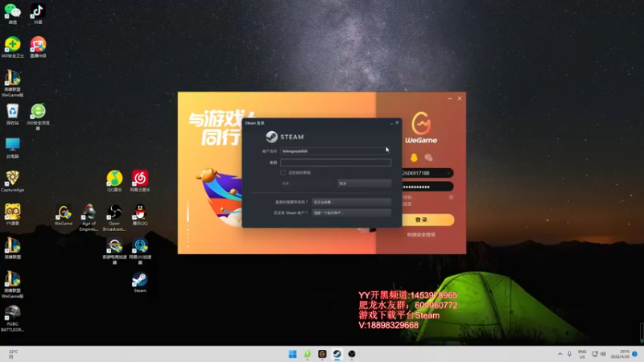
Task: Open the 直播伴侣 desktop shortcut
Action: click(38, 47)
